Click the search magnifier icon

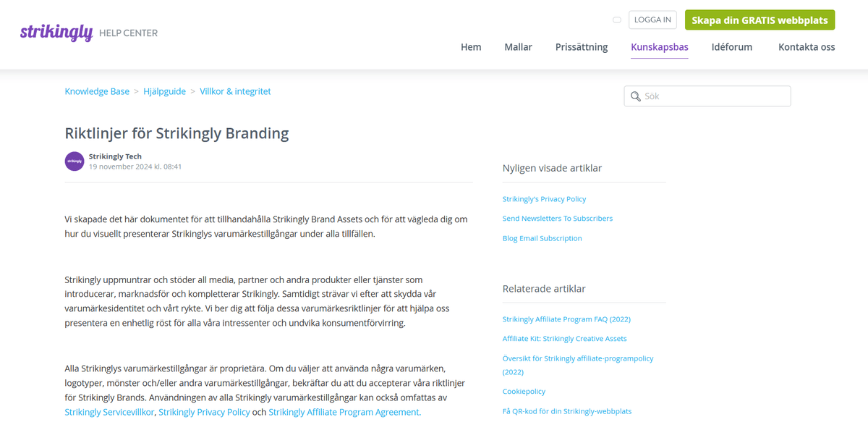(x=636, y=96)
